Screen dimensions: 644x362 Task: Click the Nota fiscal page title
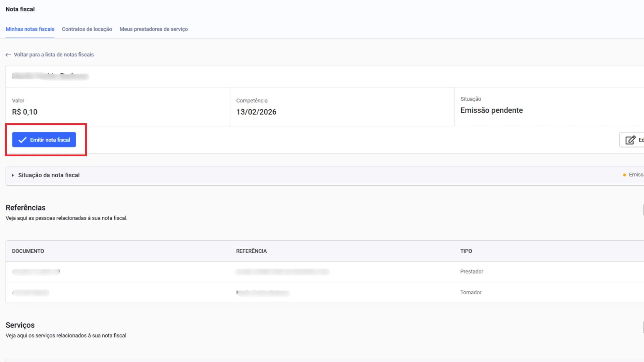20,9
